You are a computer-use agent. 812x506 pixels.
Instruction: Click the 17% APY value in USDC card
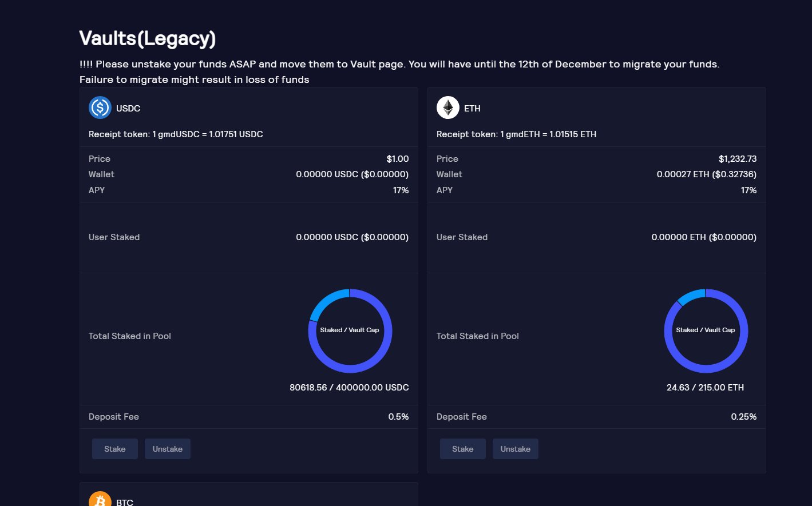click(402, 190)
